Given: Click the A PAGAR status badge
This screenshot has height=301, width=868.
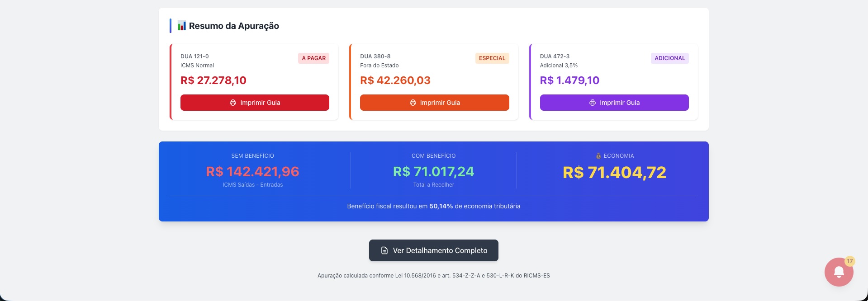Looking at the screenshot, I should point(313,58).
